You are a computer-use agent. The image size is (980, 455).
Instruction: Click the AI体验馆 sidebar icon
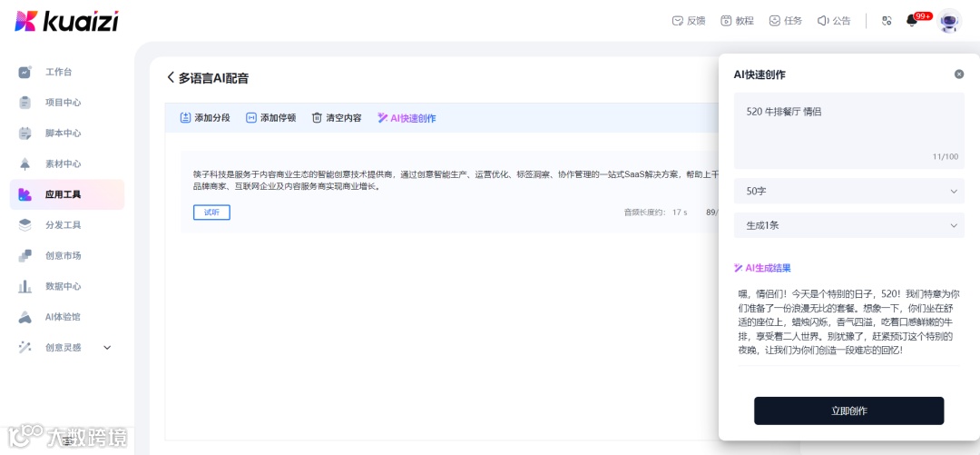point(24,317)
